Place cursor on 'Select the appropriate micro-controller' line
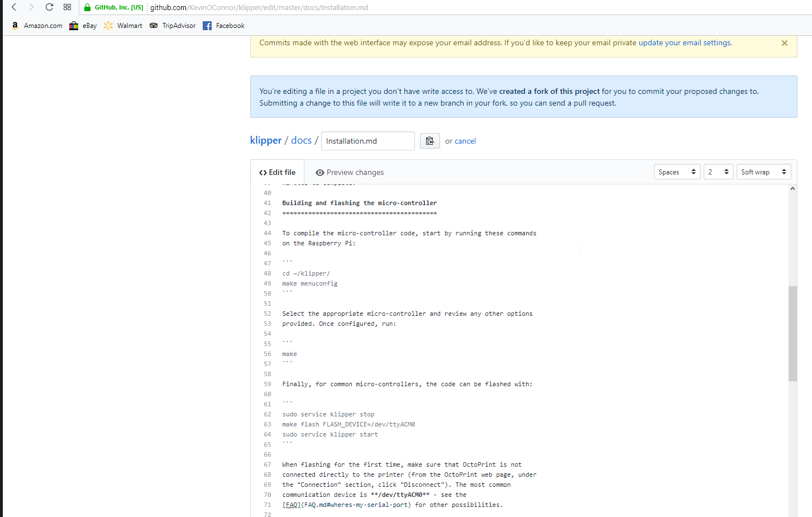The image size is (812, 517). pyautogui.click(x=407, y=314)
